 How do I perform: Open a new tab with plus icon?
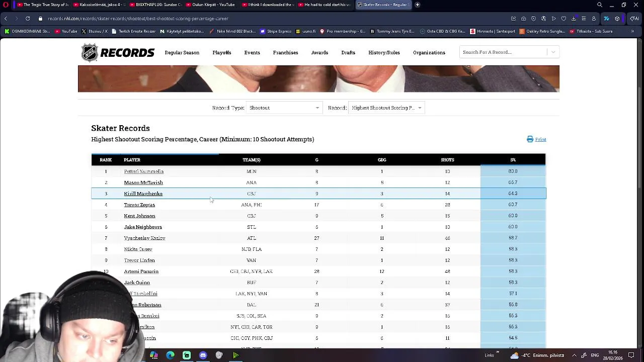(x=417, y=5)
